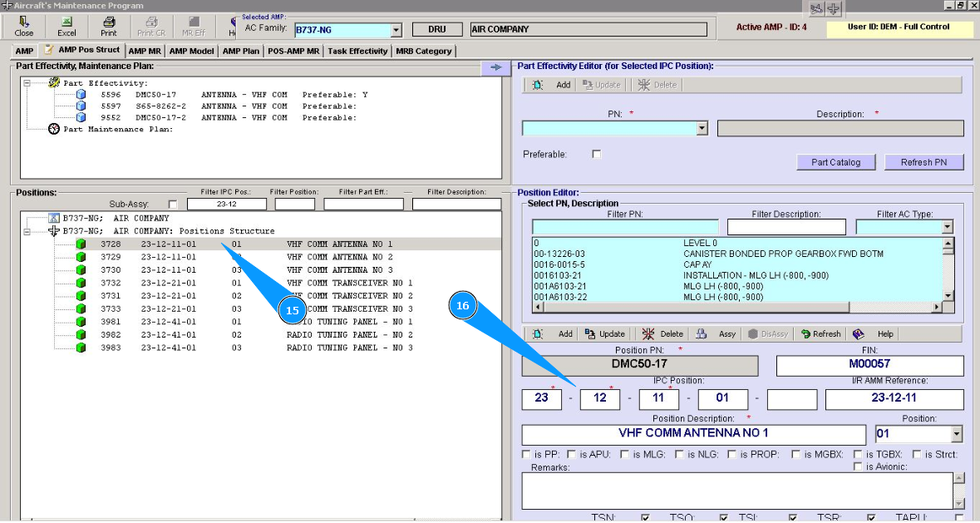Image resolution: width=980 pixels, height=523 pixels.
Task: Click the Filter PN input field
Action: [x=625, y=227]
